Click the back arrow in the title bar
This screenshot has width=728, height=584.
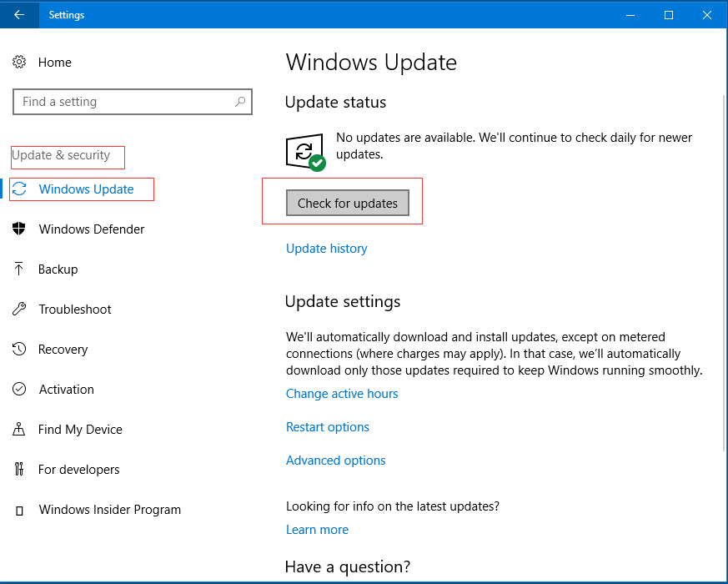(x=19, y=15)
